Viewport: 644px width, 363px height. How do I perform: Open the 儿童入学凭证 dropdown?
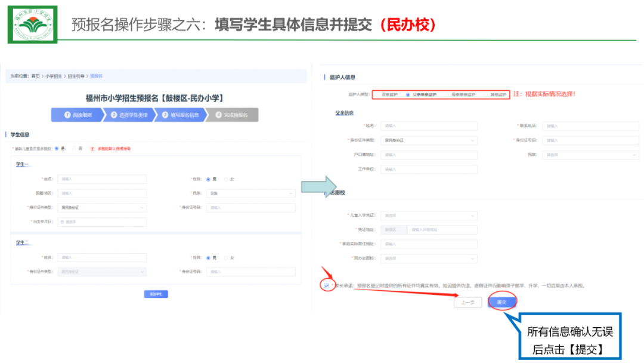pos(429,216)
